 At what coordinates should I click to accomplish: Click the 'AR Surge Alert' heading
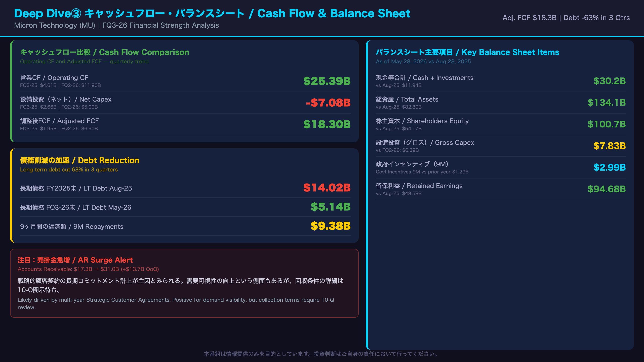(x=75, y=260)
